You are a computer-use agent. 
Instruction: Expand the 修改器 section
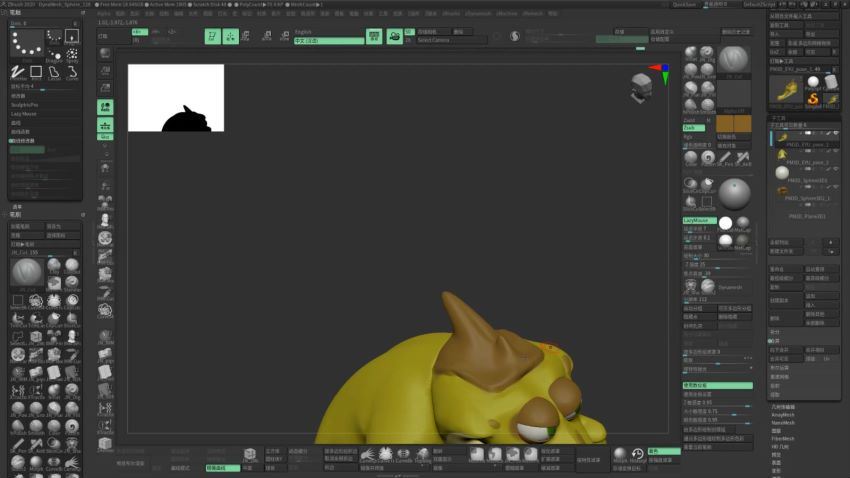(x=17, y=96)
